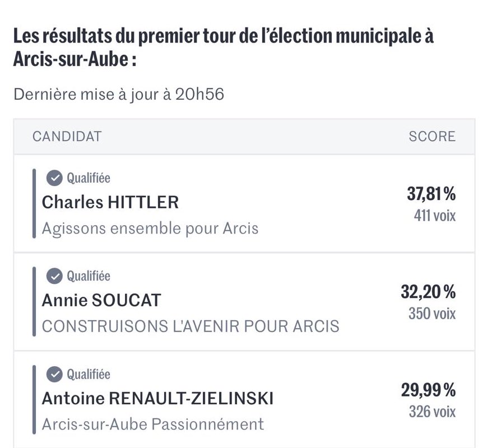Click the Dernière mise à jour à 20h56 text
The width and height of the screenshot is (492, 448).
(x=119, y=95)
